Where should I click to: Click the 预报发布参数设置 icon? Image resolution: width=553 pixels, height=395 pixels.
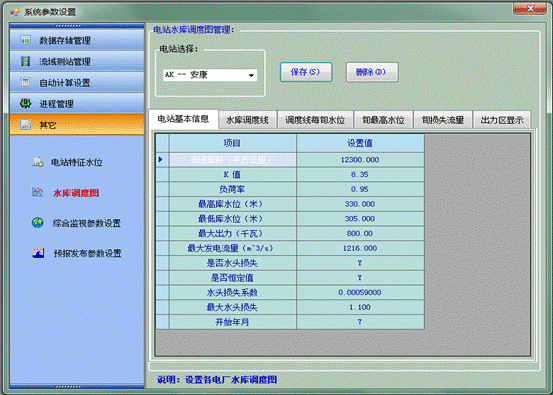pyautogui.click(x=38, y=253)
